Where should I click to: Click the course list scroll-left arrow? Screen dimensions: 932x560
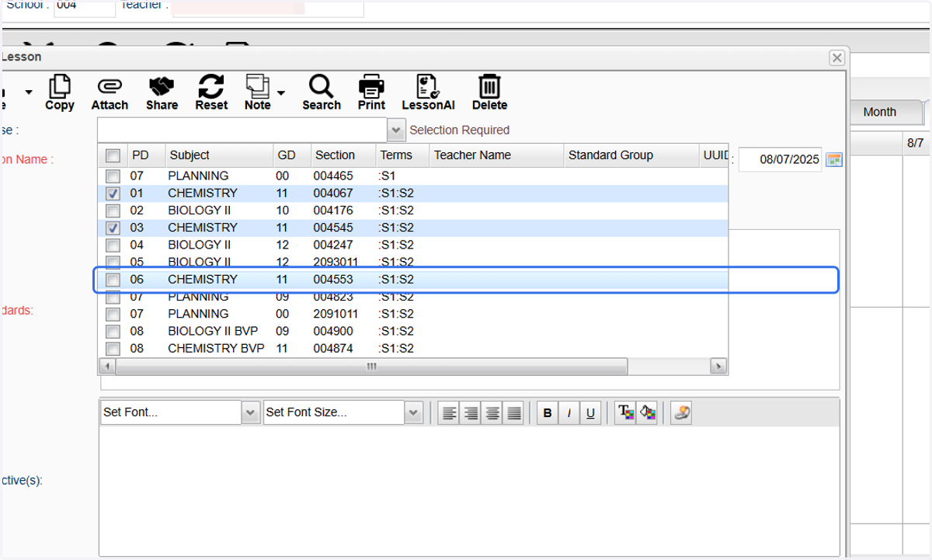(107, 366)
